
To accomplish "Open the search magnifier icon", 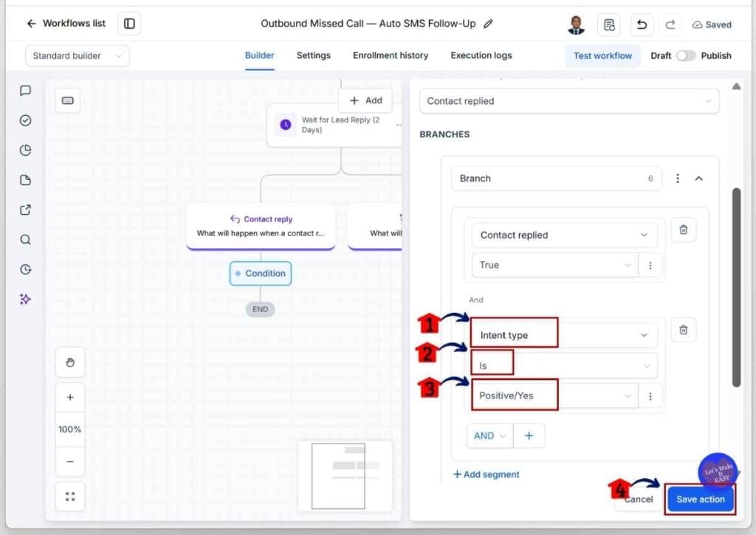I will pyautogui.click(x=26, y=240).
